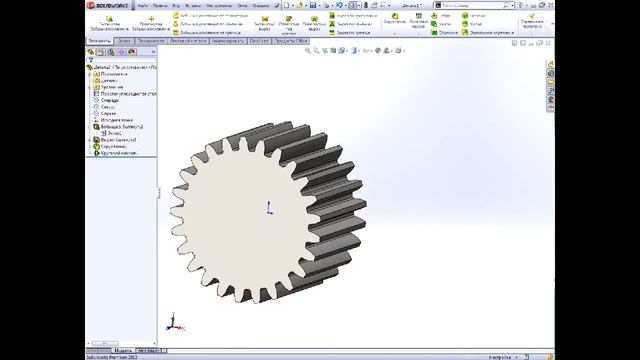Choose the Boundary Boss/Base ribbon command
The height and width of the screenshot is (360, 640).
pyautogui.click(x=207, y=32)
